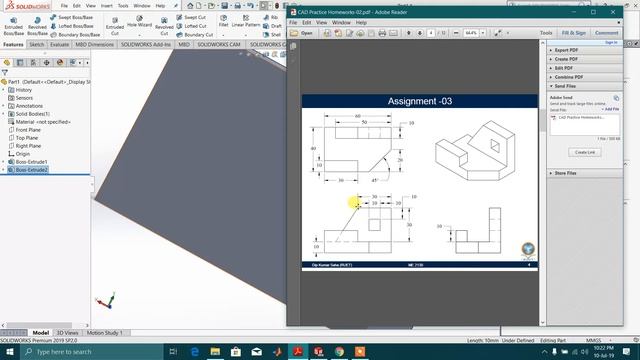Expand the Edit PDF section

(584, 68)
